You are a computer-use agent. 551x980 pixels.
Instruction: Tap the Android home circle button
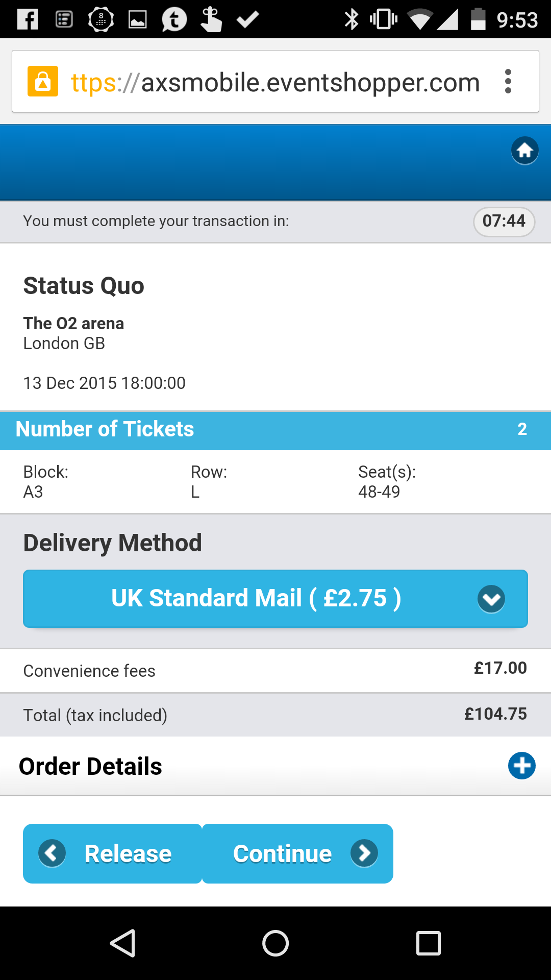275,943
